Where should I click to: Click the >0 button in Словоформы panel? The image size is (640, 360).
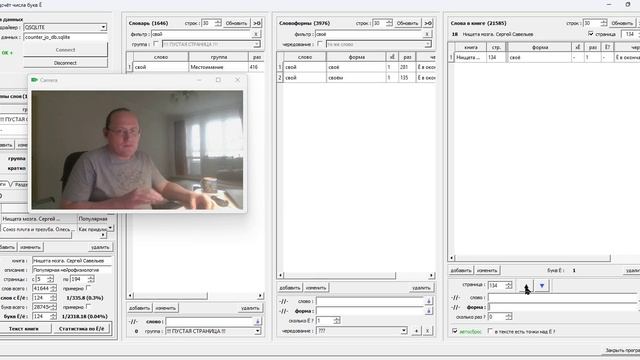[x=428, y=23]
